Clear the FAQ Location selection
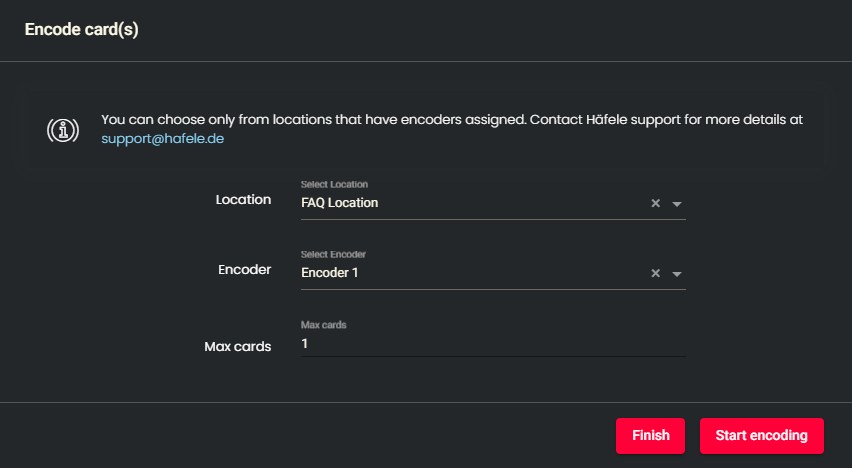The height and width of the screenshot is (468, 852). pyautogui.click(x=656, y=203)
